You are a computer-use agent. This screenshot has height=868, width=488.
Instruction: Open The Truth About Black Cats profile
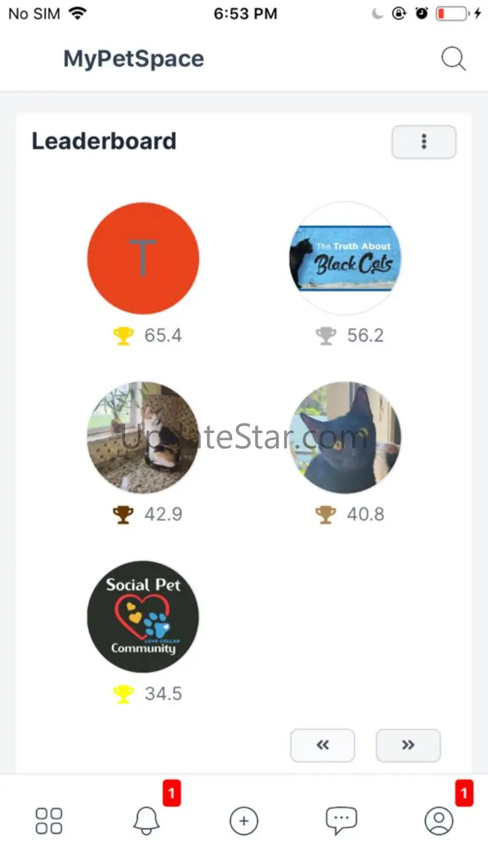[345, 258]
